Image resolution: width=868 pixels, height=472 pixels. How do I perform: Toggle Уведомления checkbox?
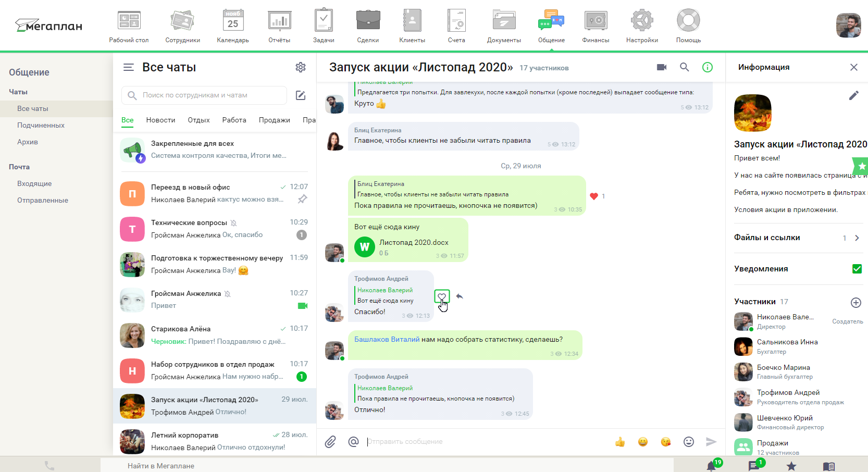click(x=857, y=269)
